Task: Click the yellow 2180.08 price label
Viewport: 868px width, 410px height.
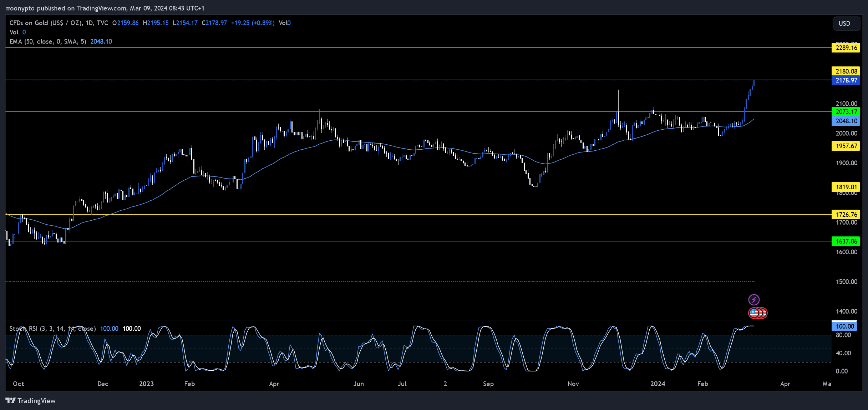Action: pyautogui.click(x=846, y=71)
